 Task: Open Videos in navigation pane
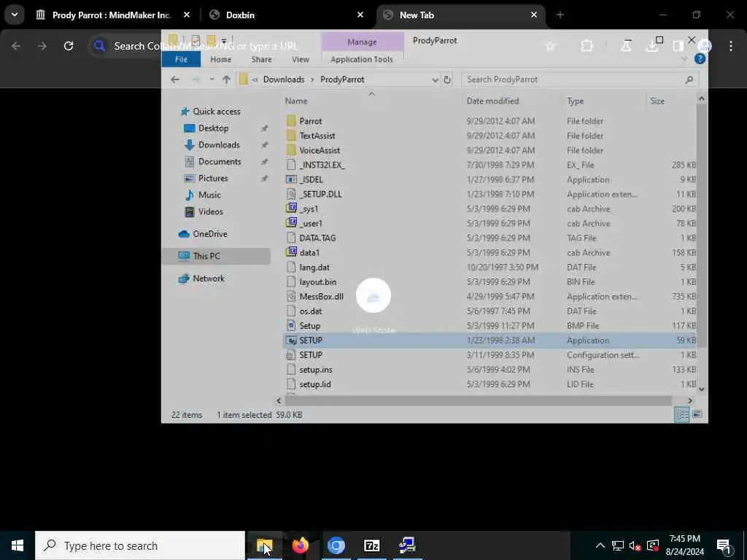210,211
